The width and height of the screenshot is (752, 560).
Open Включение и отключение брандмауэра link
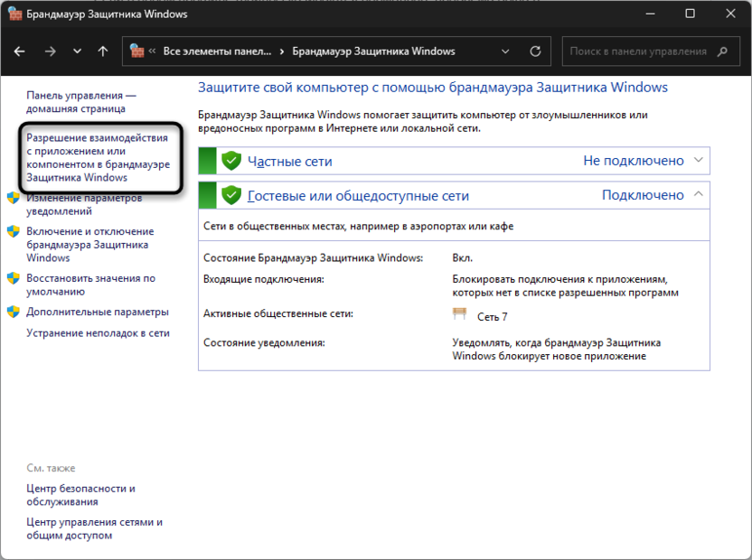(x=89, y=244)
